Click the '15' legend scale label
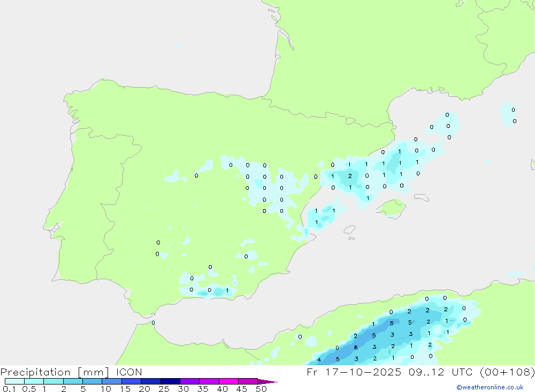535x392 pixels. tap(125, 389)
